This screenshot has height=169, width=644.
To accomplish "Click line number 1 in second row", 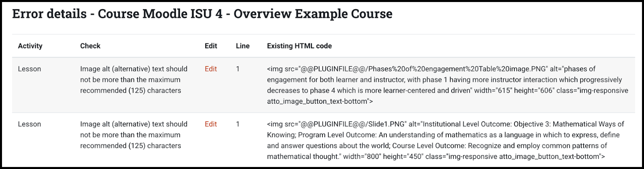I will 238,124.
